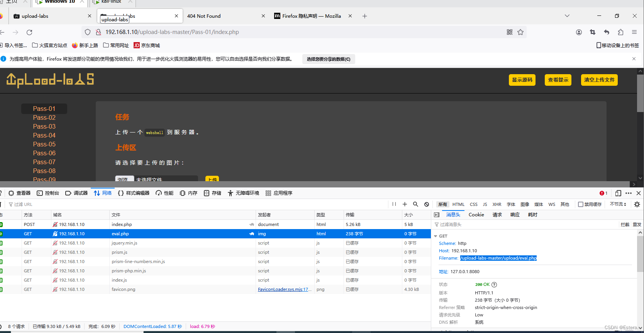Open the Accessibility 无障碍环境 panel
The width and height of the screenshot is (644, 333).
pyautogui.click(x=243, y=193)
